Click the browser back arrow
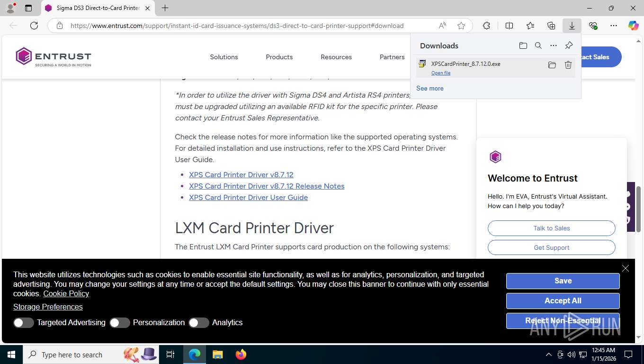Viewport: 644px width, 364px height. [x=13, y=26]
